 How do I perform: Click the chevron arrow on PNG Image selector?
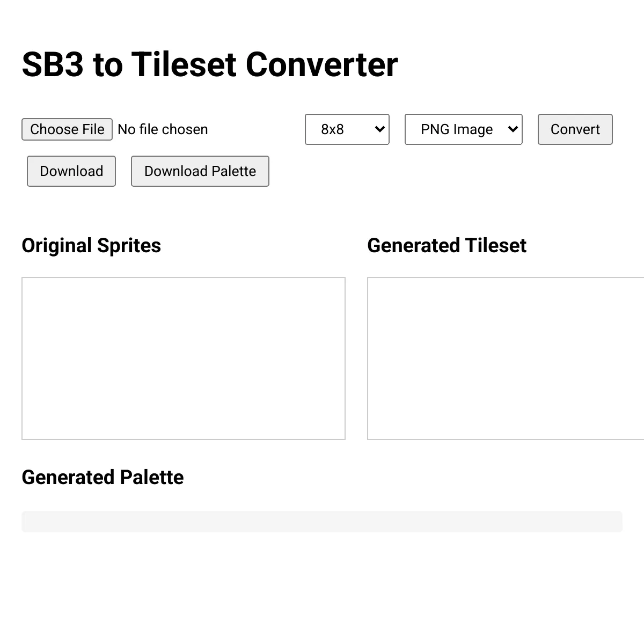click(x=513, y=129)
